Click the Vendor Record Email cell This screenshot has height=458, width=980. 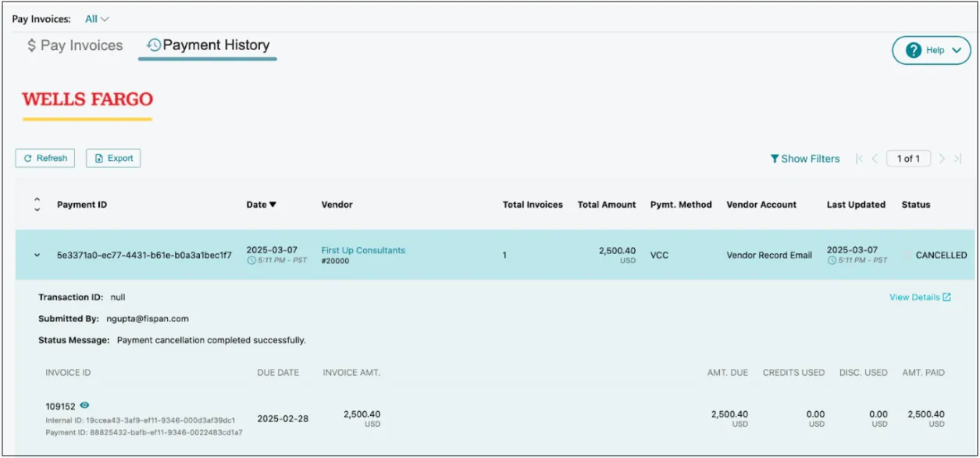pyautogui.click(x=769, y=255)
